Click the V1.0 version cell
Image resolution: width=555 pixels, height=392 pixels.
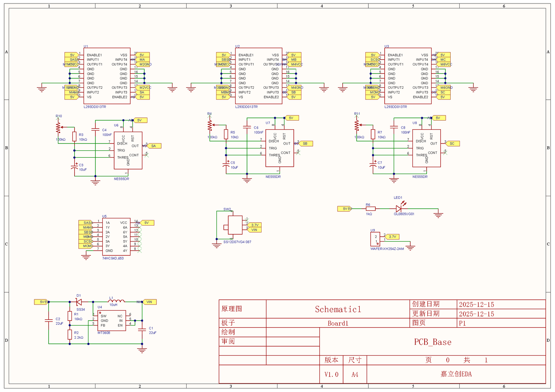pos(331,374)
